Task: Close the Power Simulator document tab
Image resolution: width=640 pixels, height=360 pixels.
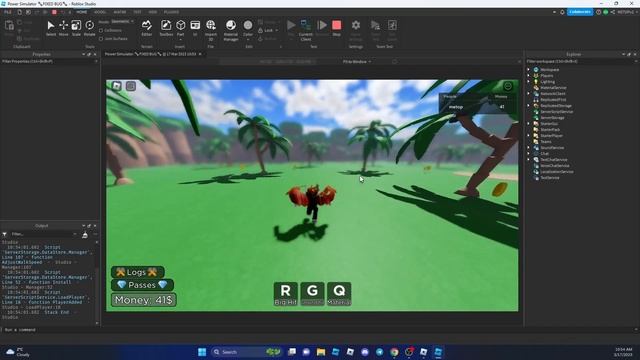Action: click(x=200, y=54)
